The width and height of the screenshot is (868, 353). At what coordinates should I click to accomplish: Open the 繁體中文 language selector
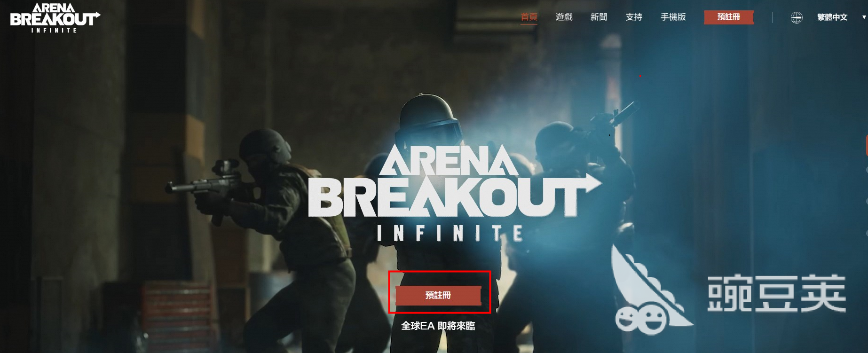click(x=832, y=17)
